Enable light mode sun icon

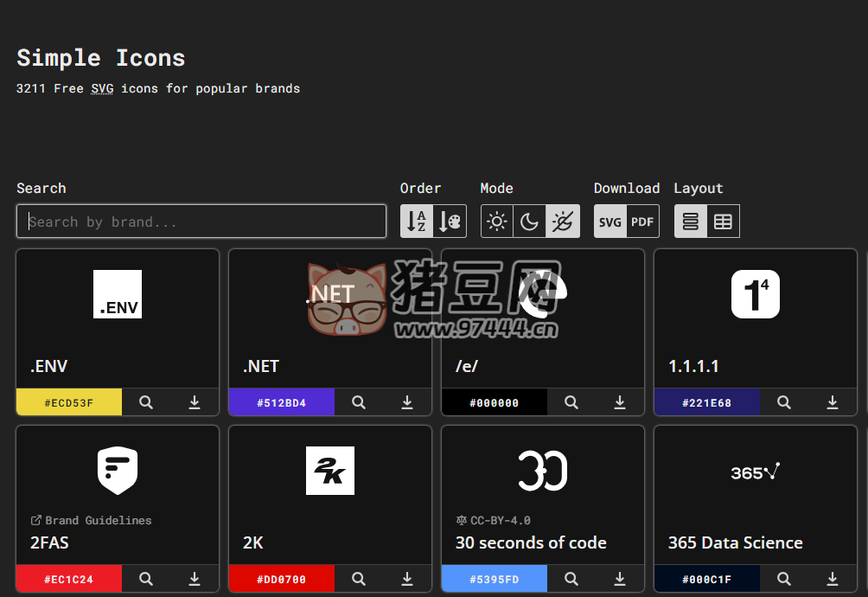tap(496, 221)
